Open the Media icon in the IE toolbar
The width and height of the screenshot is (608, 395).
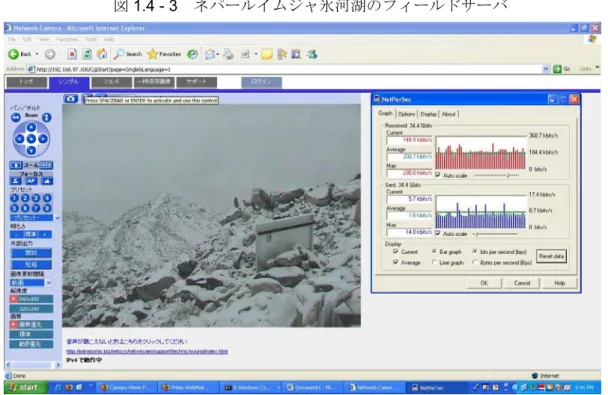point(192,54)
